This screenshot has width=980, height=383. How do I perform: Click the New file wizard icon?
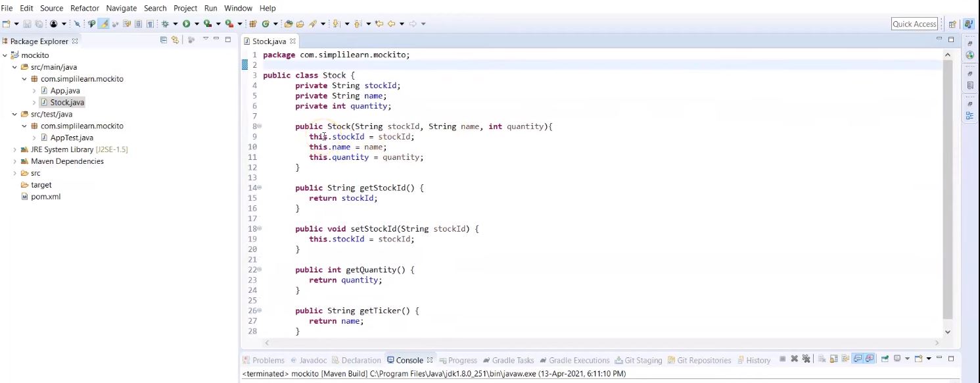(x=7, y=24)
